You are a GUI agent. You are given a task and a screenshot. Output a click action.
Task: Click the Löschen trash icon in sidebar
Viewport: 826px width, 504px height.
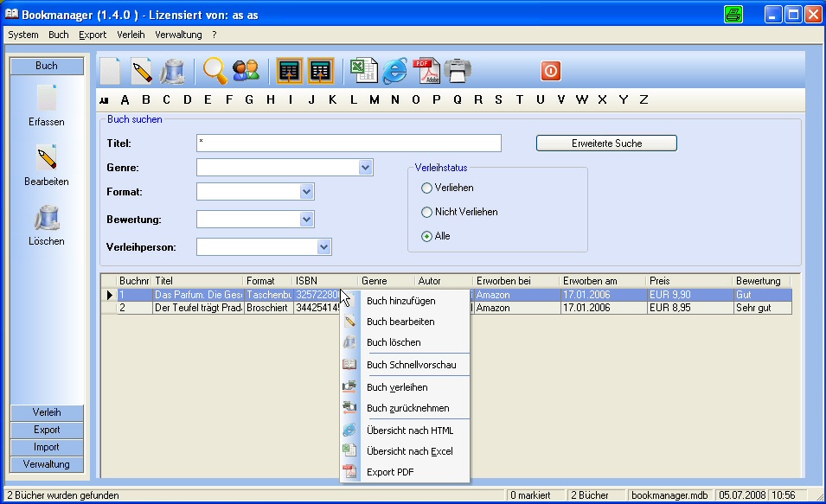[47, 220]
